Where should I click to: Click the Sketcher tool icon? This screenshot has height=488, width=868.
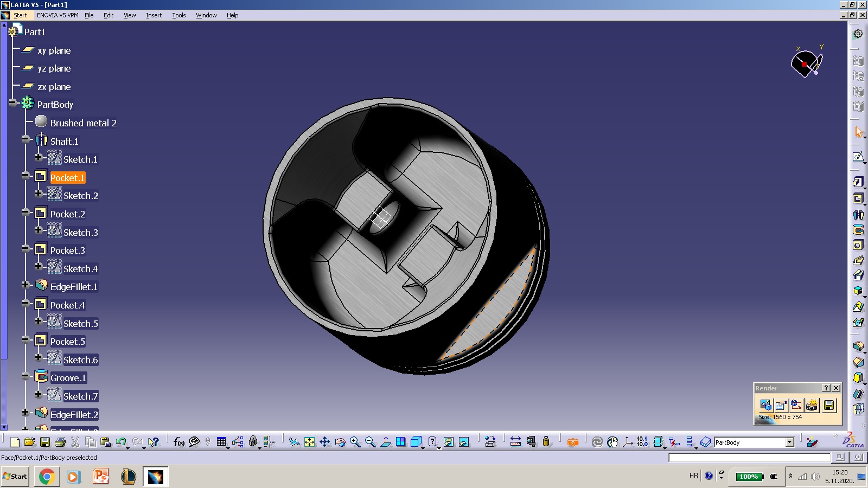point(858,157)
